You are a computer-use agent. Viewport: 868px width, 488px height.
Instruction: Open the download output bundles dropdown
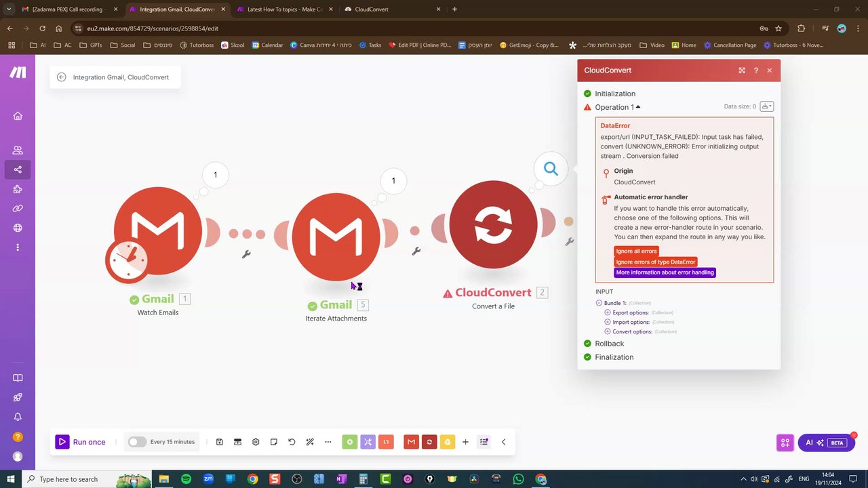click(x=766, y=106)
